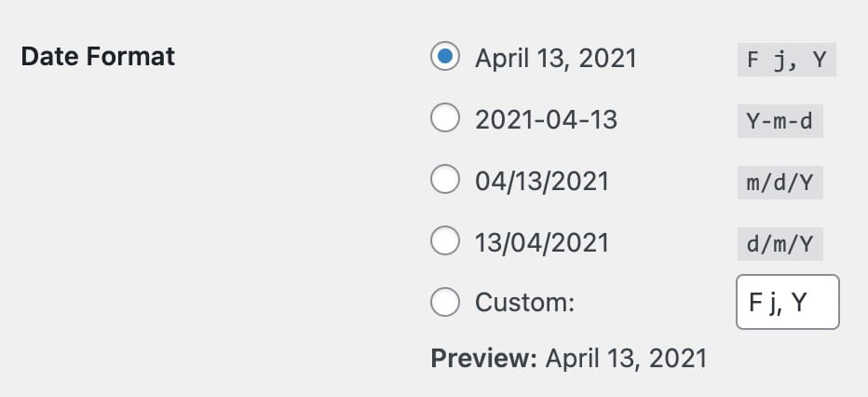Screen dimensions: 868x397
Task: Click the m/d/Y format code
Action: (780, 182)
